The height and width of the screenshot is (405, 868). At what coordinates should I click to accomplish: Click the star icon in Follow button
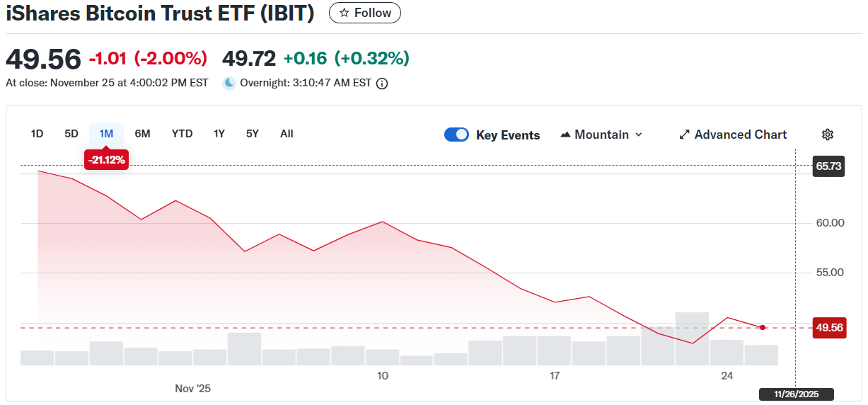[345, 13]
